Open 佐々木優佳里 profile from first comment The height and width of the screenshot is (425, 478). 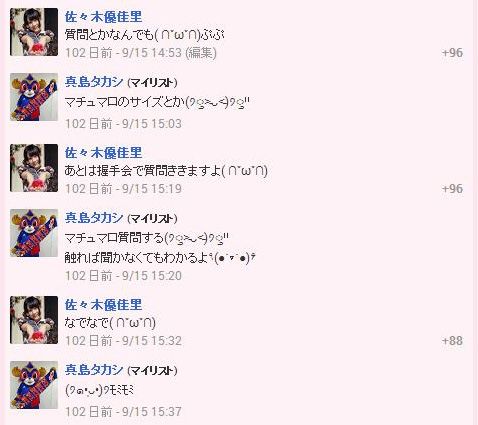(103, 17)
